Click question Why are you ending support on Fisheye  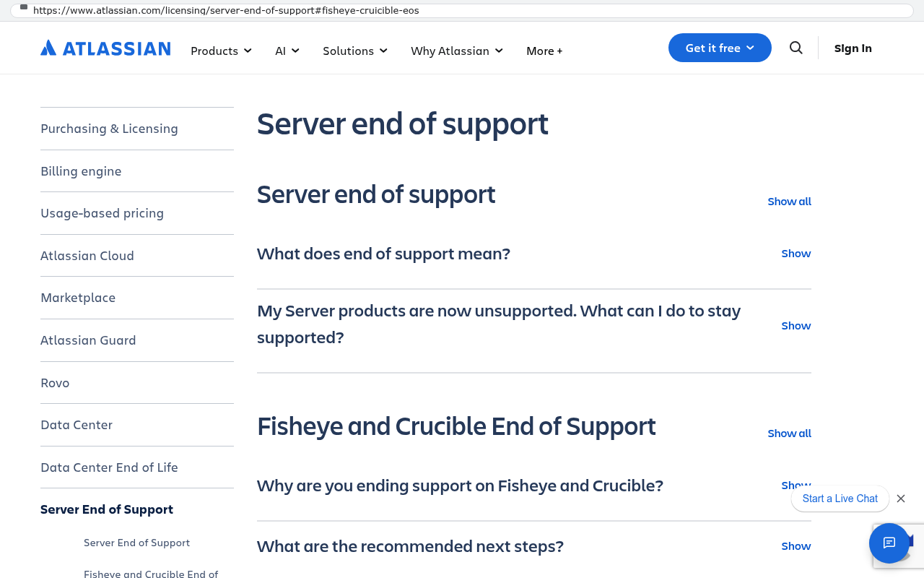[x=460, y=486]
